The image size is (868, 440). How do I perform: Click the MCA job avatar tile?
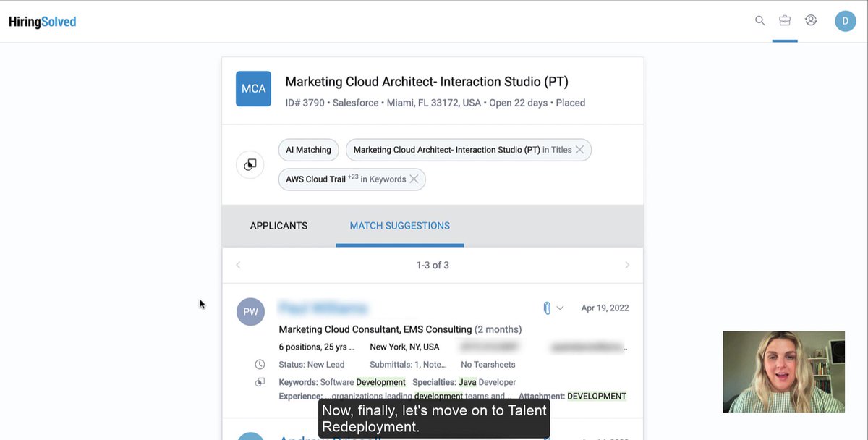[253, 89]
